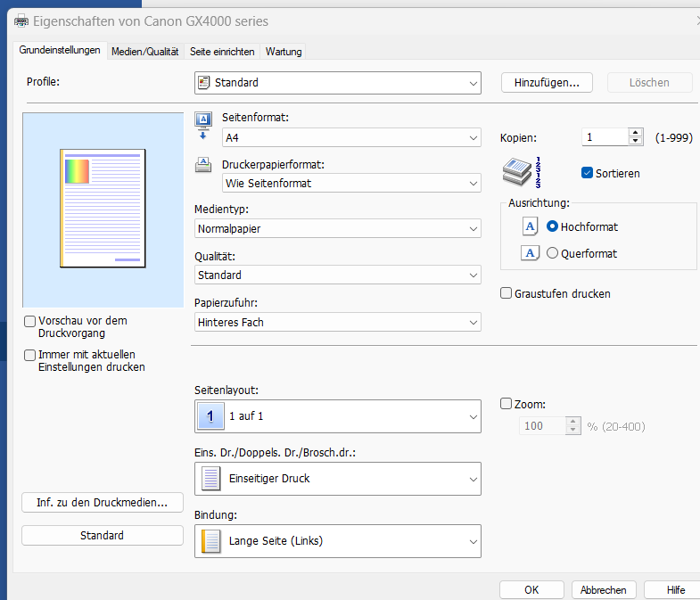The height and width of the screenshot is (600, 700).
Task: Expand the Qualität dropdown
Action: coord(338,275)
